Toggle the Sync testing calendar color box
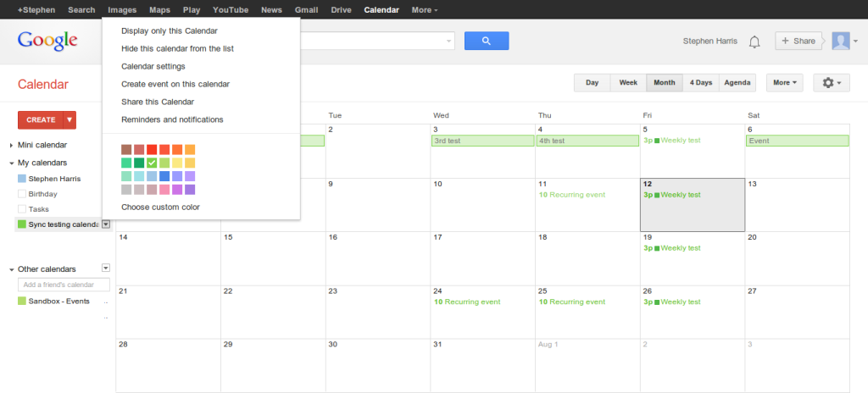The height and width of the screenshot is (393, 868). [22, 224]
